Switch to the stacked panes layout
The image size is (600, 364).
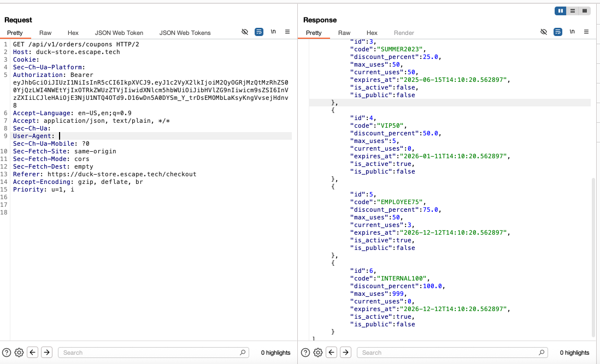572,10
